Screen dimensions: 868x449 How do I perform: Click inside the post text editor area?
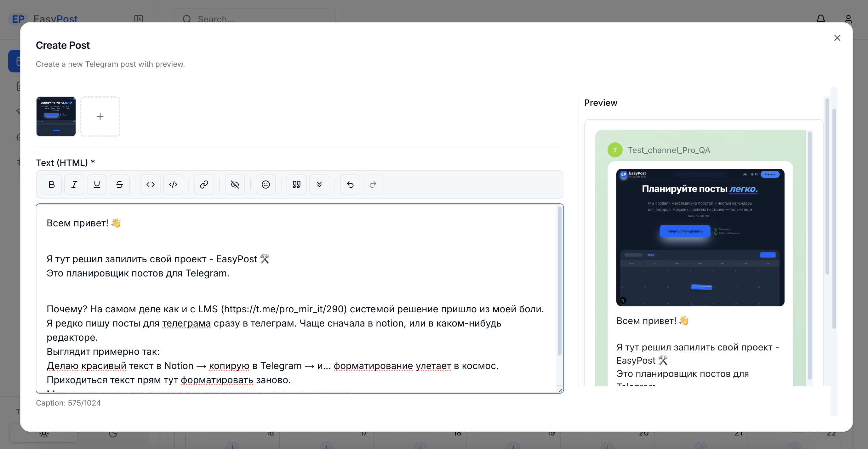296,290
